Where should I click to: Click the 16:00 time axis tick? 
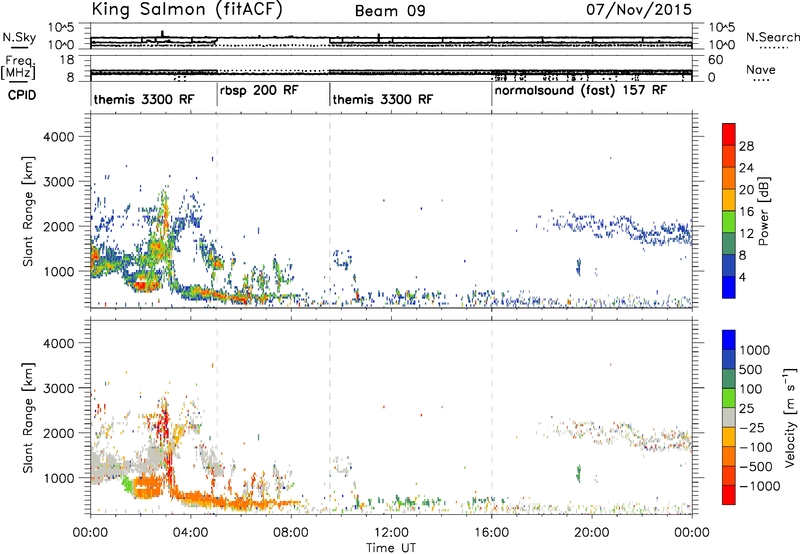tap(492, 533)
